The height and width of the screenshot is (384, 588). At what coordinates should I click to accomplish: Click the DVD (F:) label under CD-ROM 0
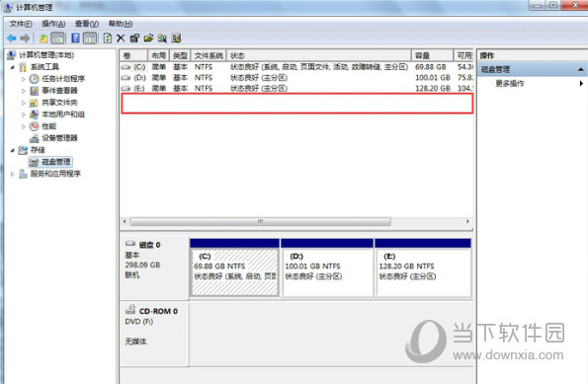point(139,322)
